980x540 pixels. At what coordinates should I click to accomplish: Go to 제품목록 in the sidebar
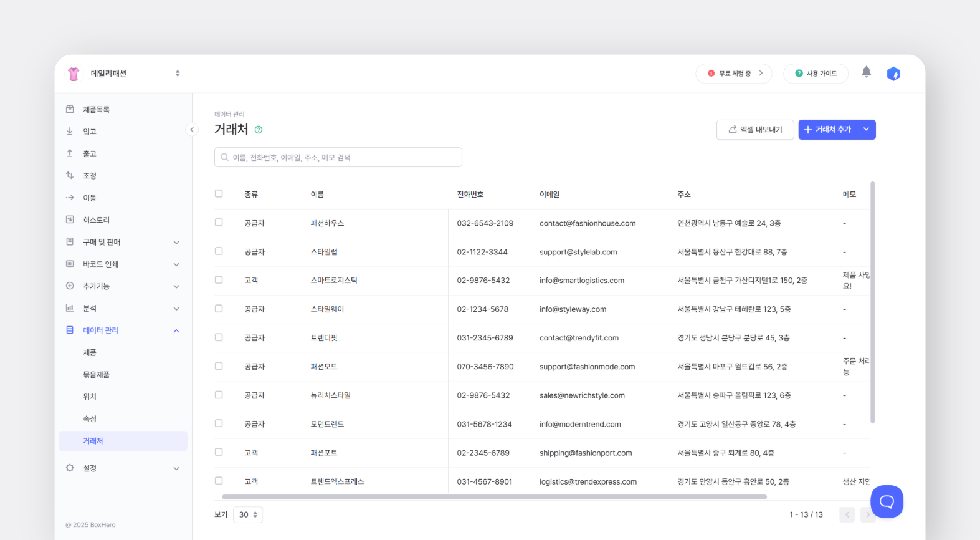click(96, 110)
